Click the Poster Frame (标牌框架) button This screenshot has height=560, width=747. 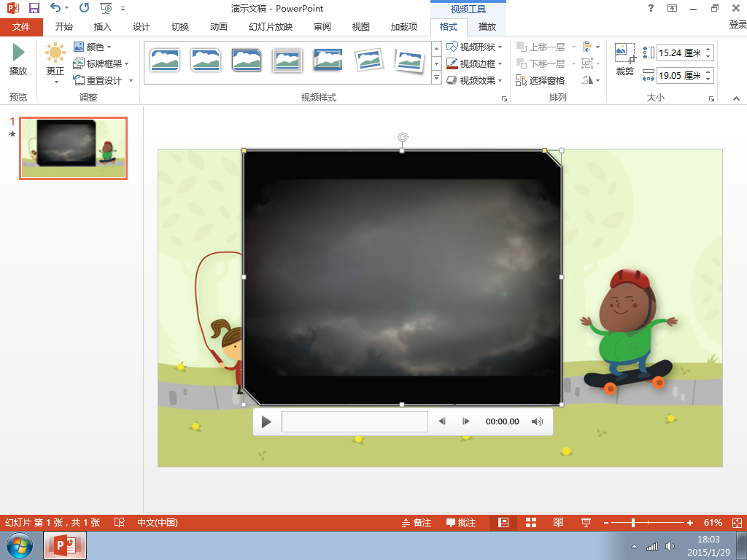[101, 63]
